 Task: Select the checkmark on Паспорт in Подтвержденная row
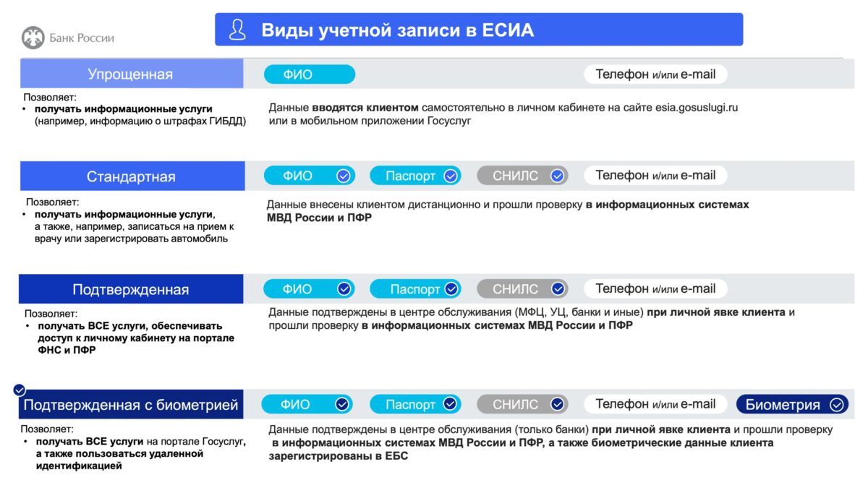[x=451, y=288]
